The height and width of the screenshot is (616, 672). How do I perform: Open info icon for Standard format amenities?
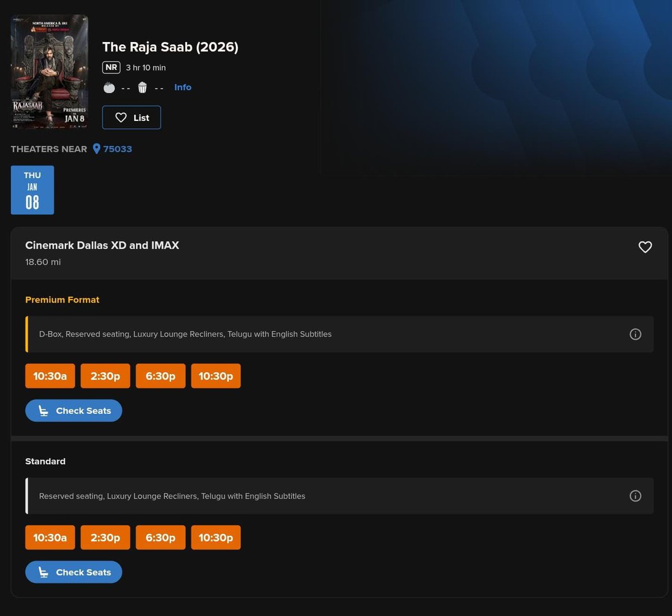pyautogui.click(x=636, y=496)
